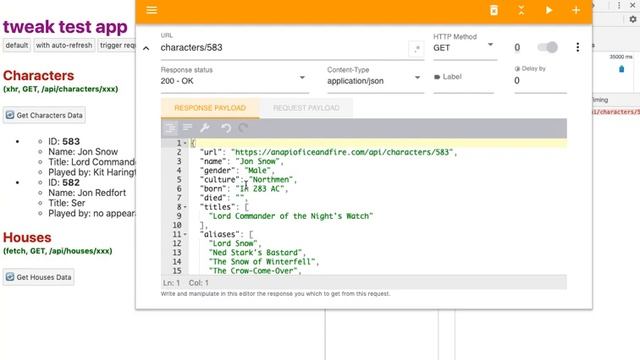Viewport: 640px width, 360px height.
Task: Click the Get Characters Data button
Action: pos(44,115)
